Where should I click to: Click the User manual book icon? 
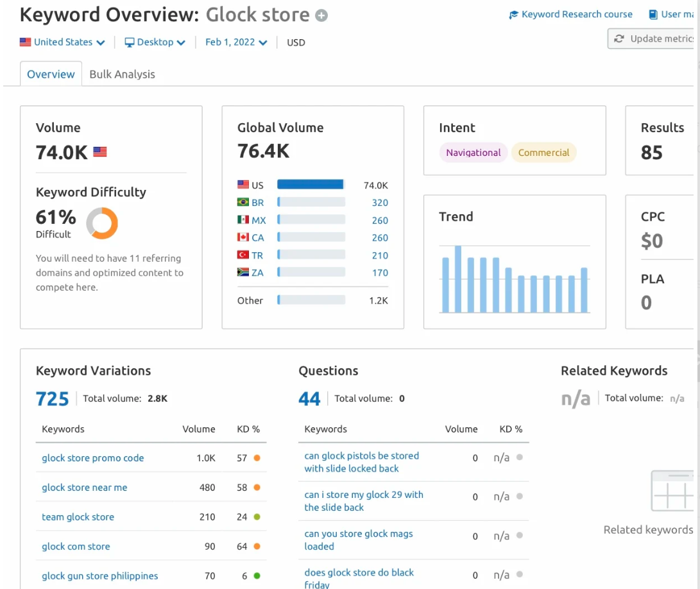click(x=653, y=15)
